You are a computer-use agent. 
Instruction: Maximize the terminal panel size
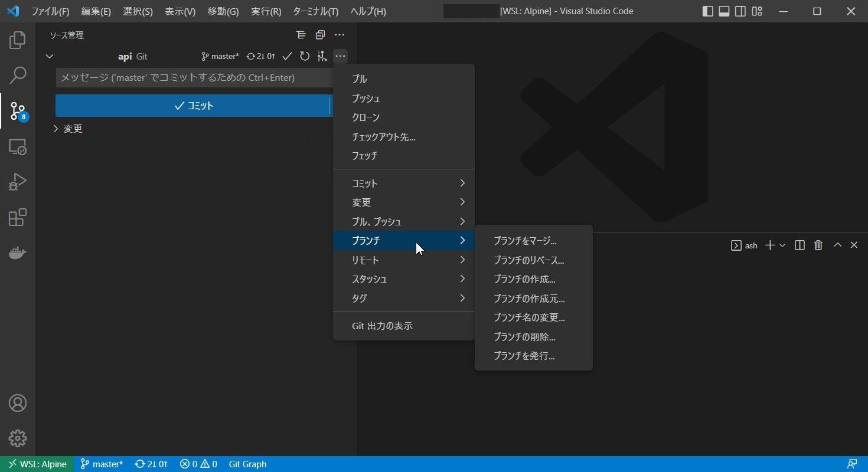(x=837, y=245)
